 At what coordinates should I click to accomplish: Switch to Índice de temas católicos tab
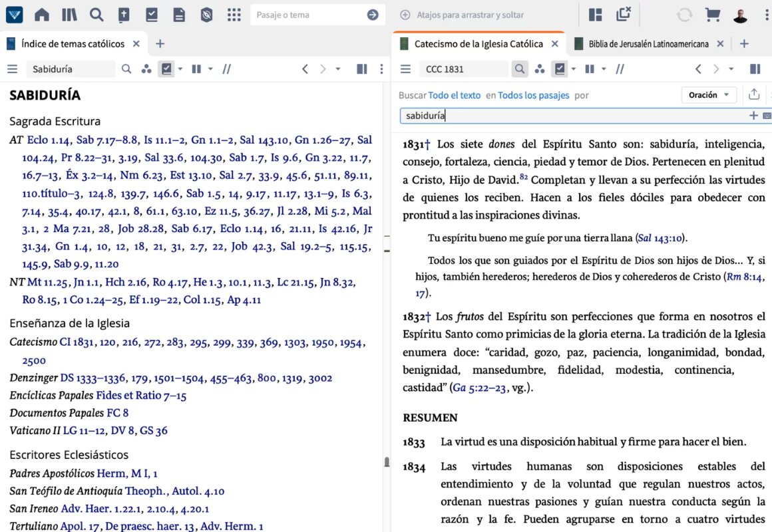click(73, 44)
